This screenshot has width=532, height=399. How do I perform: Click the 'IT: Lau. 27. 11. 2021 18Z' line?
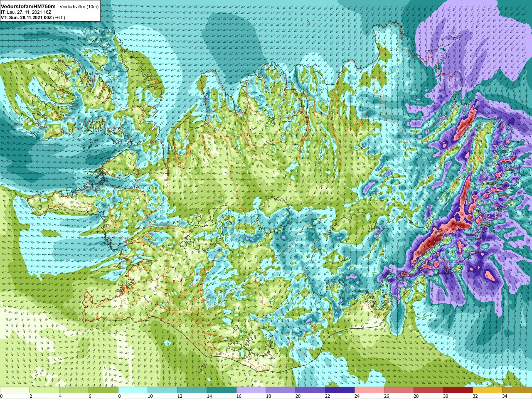click(x=26, y=12)
